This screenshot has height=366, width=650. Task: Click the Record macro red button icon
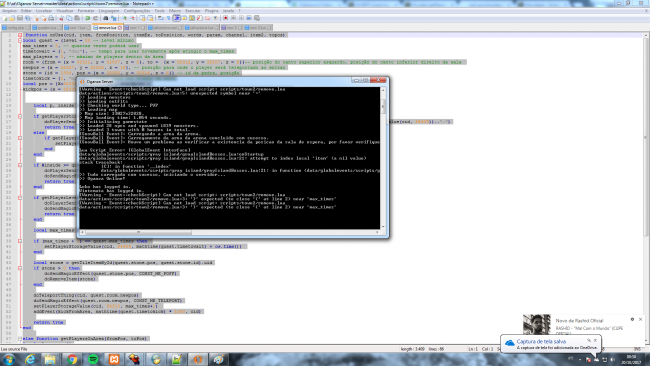(x=226, y=18)
